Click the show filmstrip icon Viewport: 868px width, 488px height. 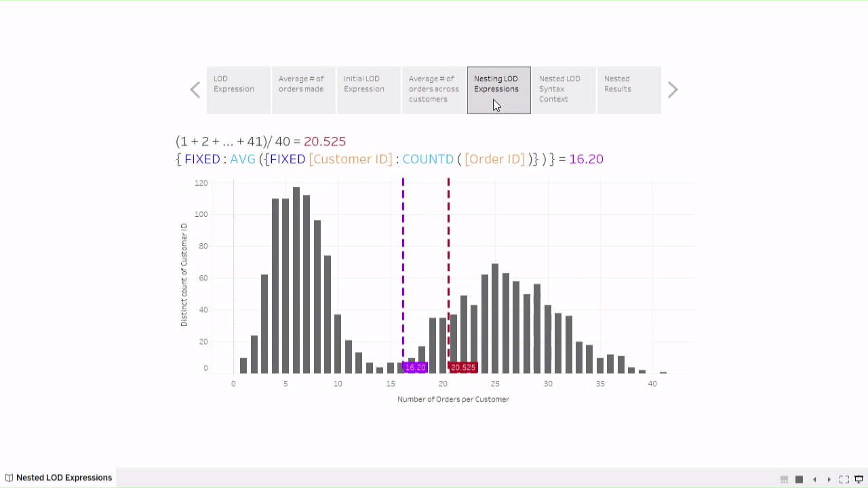[784, 479]
